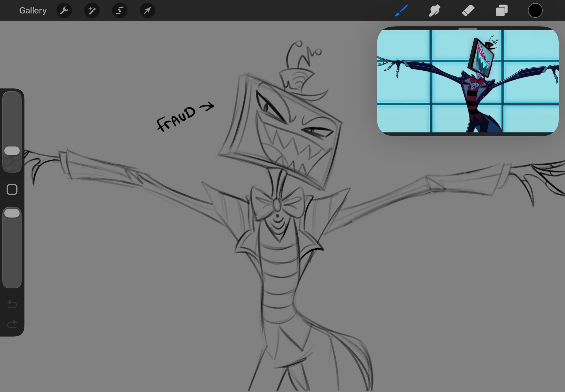
Task: Click the brush opacity slider handle
Action: coord(12,213)
